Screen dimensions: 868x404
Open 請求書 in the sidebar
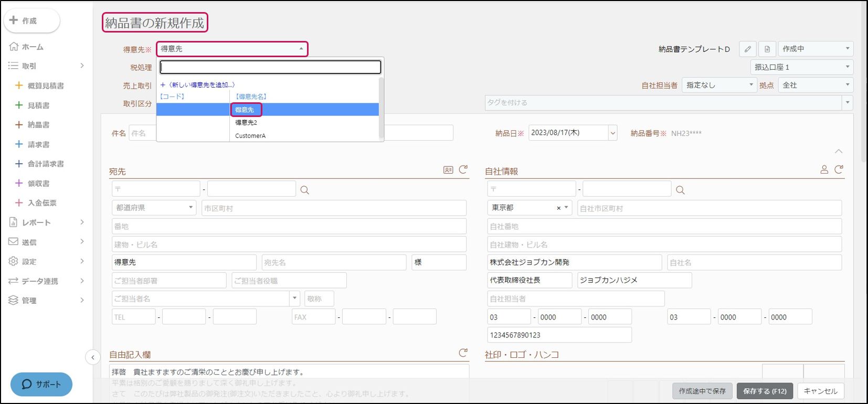(38, 144)
